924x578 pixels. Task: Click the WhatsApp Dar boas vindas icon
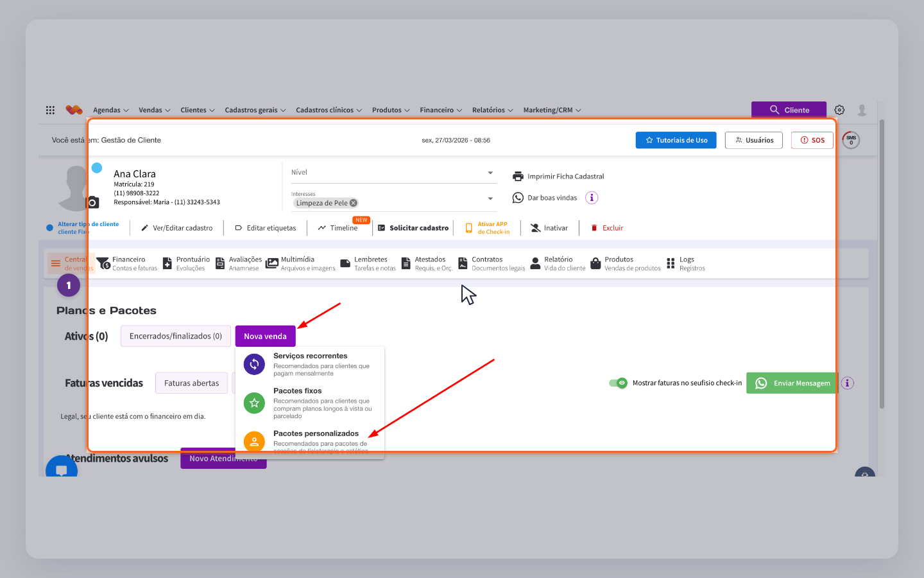point(518,198)
